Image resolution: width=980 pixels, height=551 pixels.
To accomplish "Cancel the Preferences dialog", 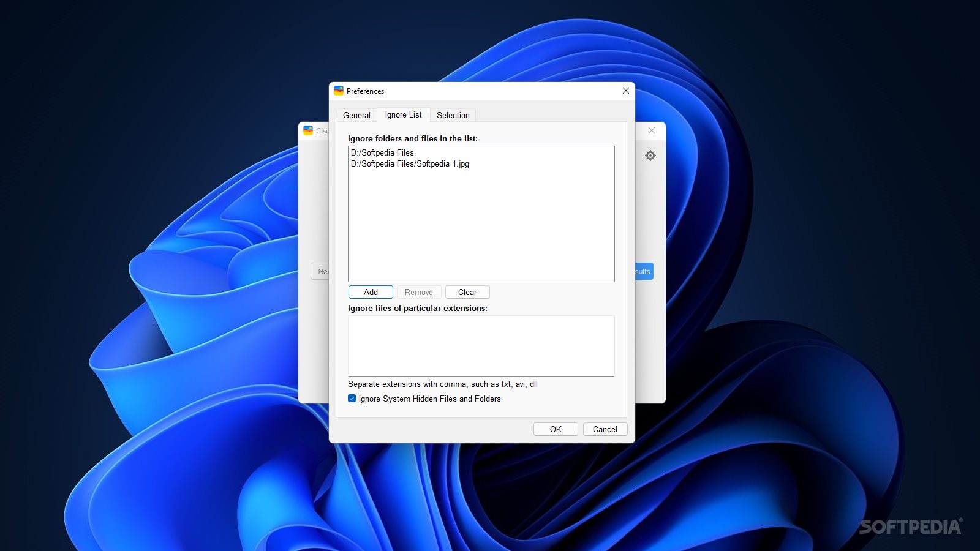I will pyautogui.click(x=605, y=429).
